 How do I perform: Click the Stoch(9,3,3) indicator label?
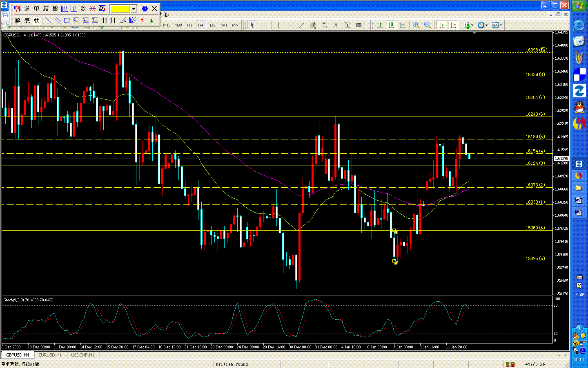[x=28, y=300]
